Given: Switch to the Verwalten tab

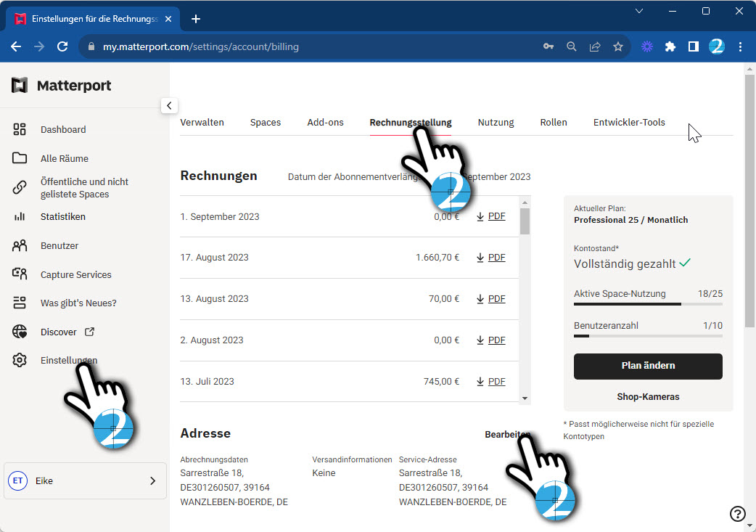Looking at the screenshot, I should pos(202,123).
